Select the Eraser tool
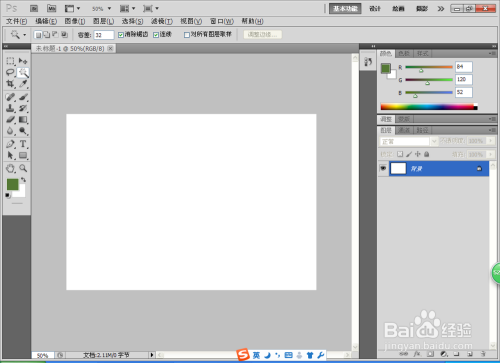Screen dimensions: 500x363 pos(10,119)
